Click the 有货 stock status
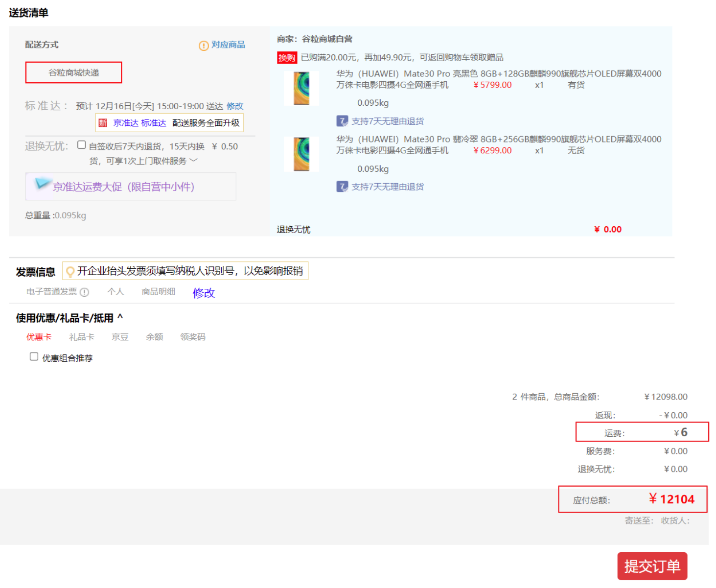 pos(576,85)
